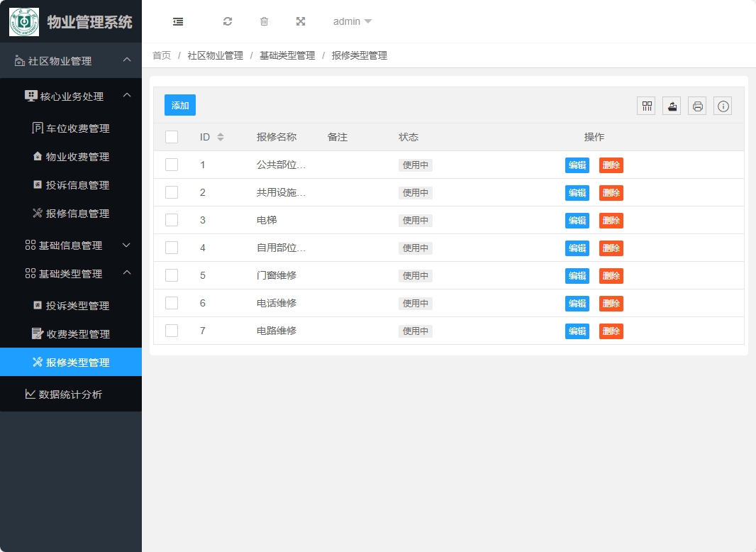This screenshot has width=756, height=552.
Task: Collapse the sidebar using the menu icon
Action: pos(177,21)
